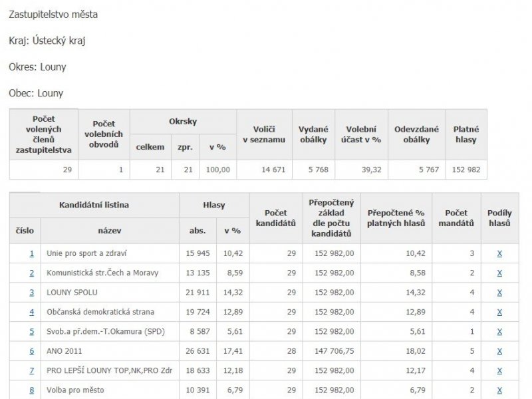This screenshot has width=532, height=399.
Task: Open candidate list number 1 link
Action: pyautogui.click(x=31, y=253)
